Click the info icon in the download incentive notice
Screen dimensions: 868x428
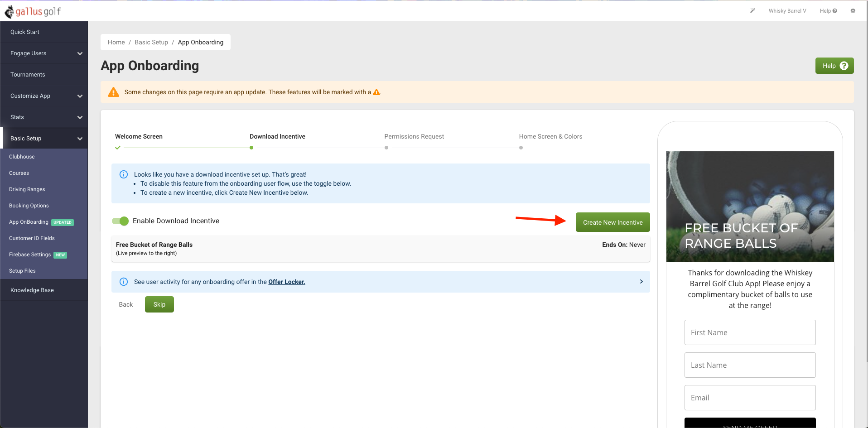tap(123, 174)
